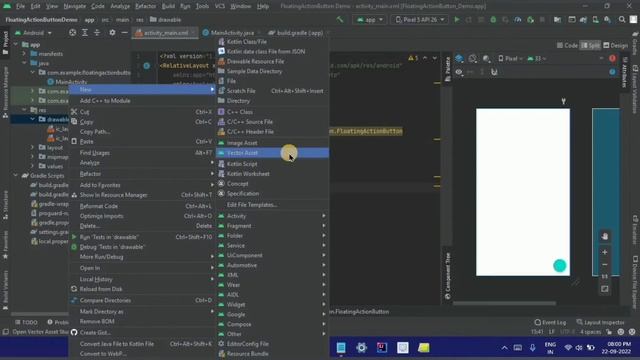Toggle the Palette side panel
This screenshot has width=640, height=360.
[447, 70]
